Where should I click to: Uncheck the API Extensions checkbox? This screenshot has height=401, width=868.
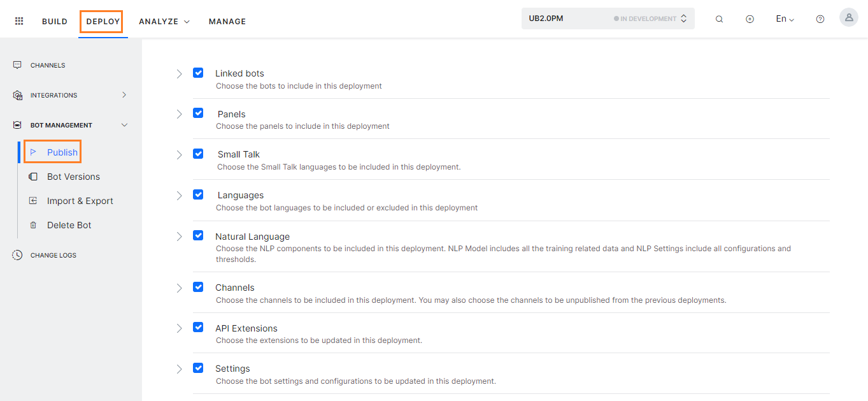click(198, 327)
